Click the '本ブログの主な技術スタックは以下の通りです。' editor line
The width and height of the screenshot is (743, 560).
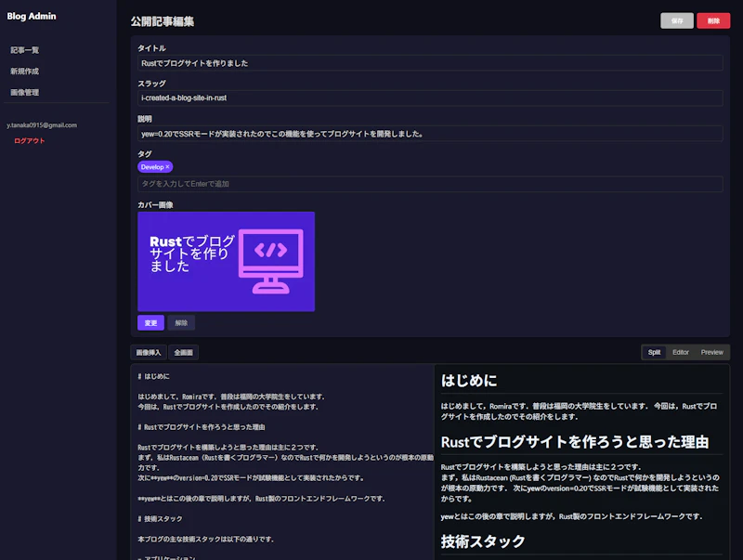click(x=205, y=540)
